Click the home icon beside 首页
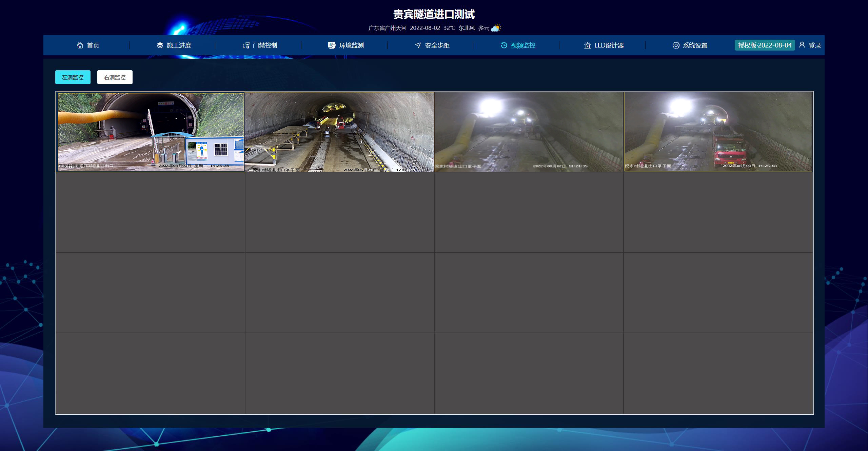Screen dimensions: 868x451 (x=80, y=45)
